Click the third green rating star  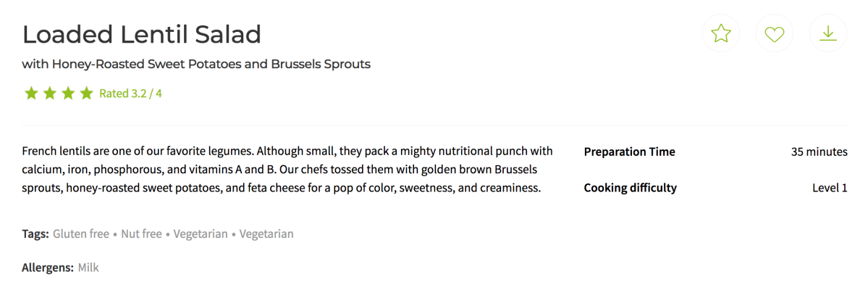pyautogui.click(x=68, y=94)
